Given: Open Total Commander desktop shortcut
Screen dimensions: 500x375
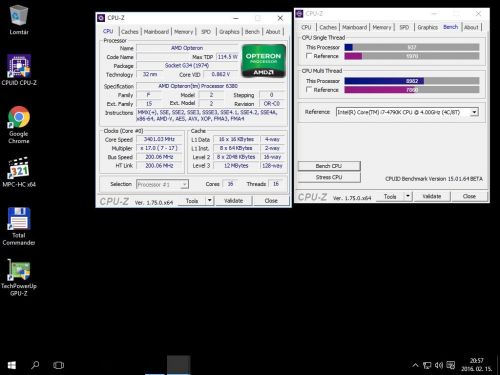Looking at the screenshot, I should pos(19,227).
